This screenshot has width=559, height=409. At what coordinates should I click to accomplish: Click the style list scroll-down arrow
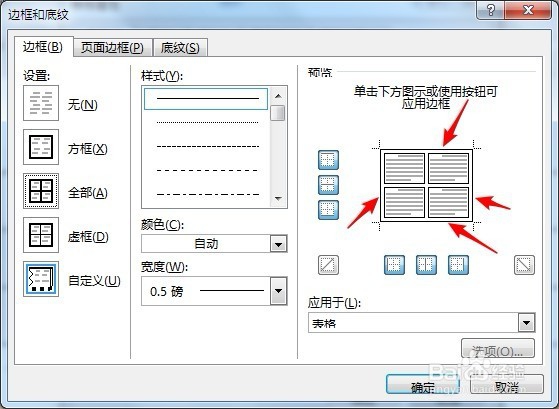[x=278, y=199]
